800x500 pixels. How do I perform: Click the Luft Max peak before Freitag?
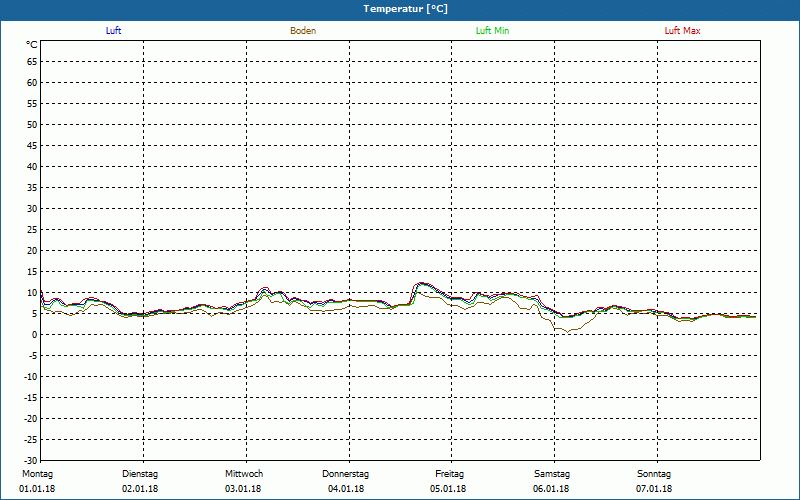coord(421,283)
